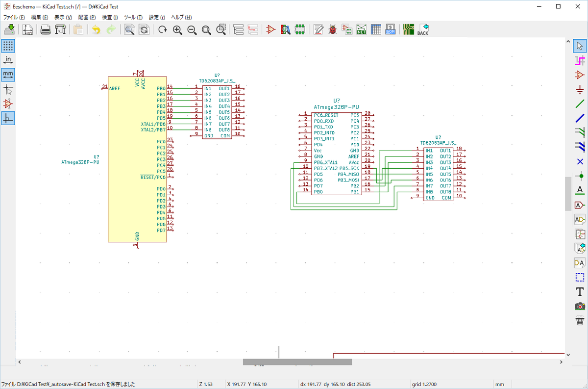The image size is (588, 389).
Task: Choose the hierarchical label tool
Action: click(580, 219)
